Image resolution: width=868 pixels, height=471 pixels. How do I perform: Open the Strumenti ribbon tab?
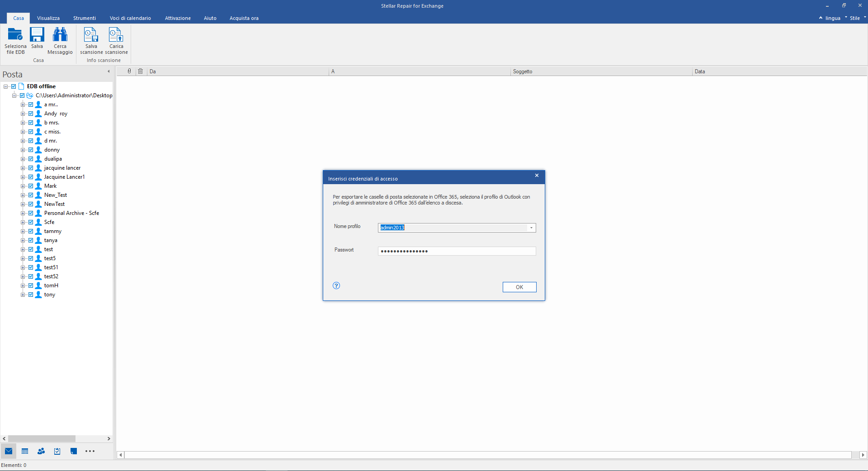click(x=85, y=18)
